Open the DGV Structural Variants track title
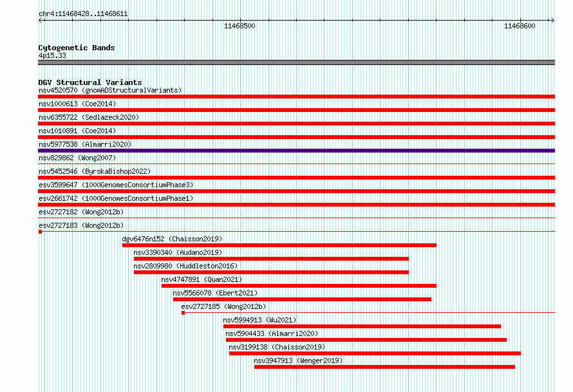 (90, 82)
